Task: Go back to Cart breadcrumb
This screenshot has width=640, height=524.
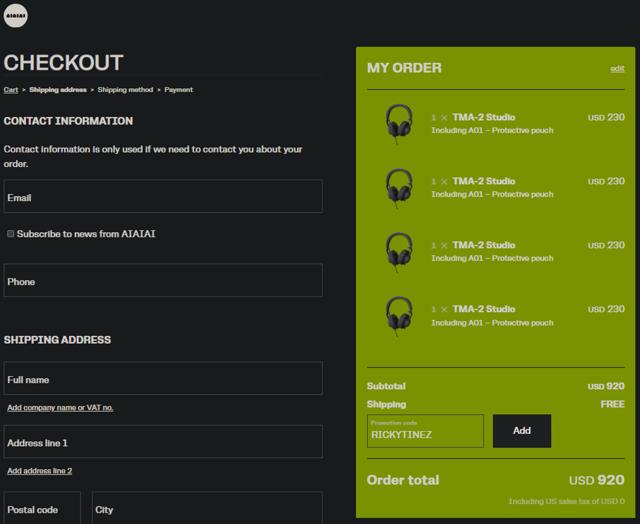Action: [x=11, y=90]
